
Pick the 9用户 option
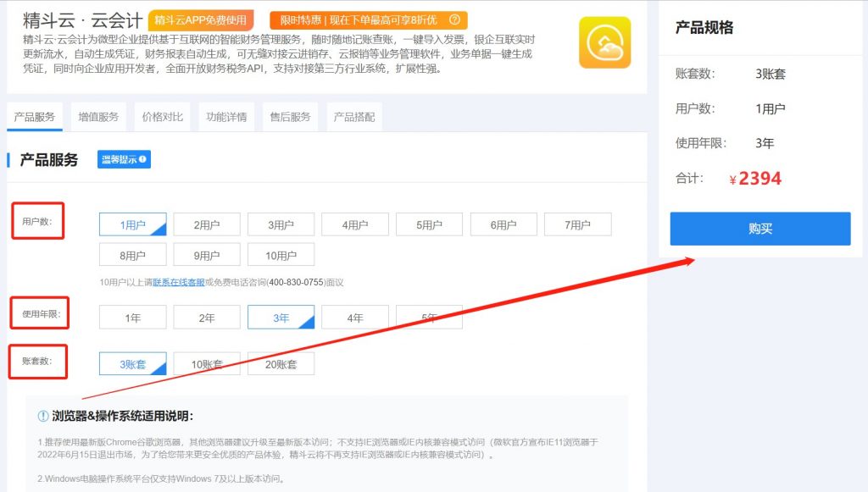pos(207,255)
